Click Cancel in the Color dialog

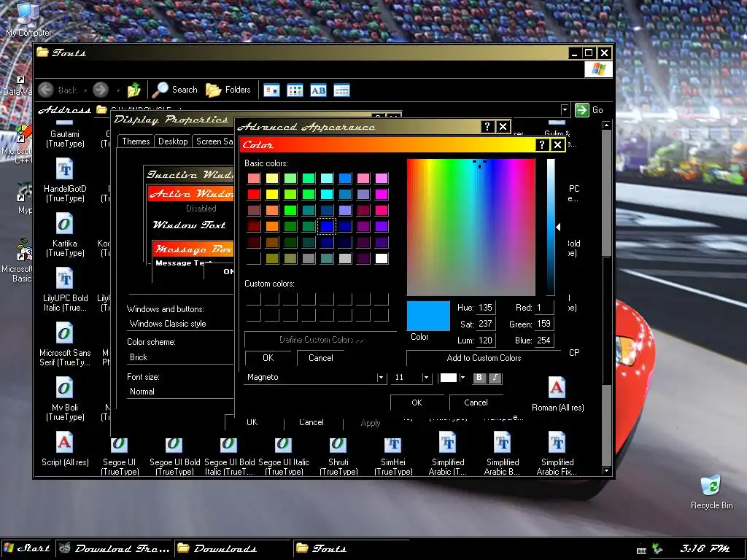click(321, 357)
